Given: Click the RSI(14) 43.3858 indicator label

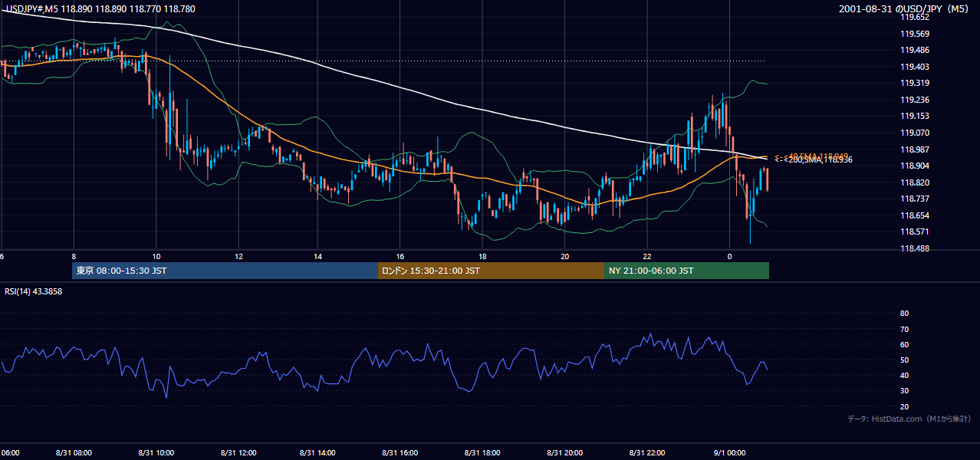Looking at the screenshot, I should click(34, 291).
